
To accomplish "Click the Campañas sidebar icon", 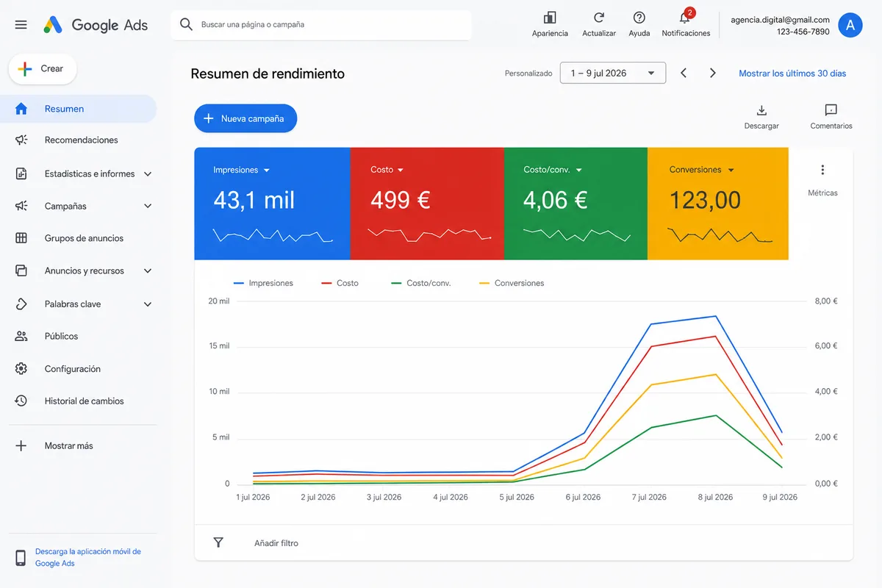I will 21,206.
